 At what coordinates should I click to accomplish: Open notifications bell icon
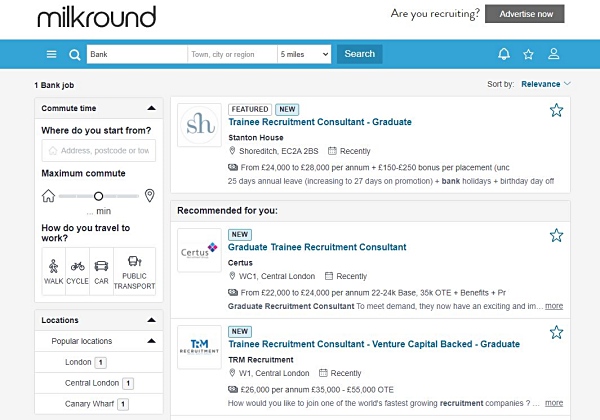[x=503, y=54]
